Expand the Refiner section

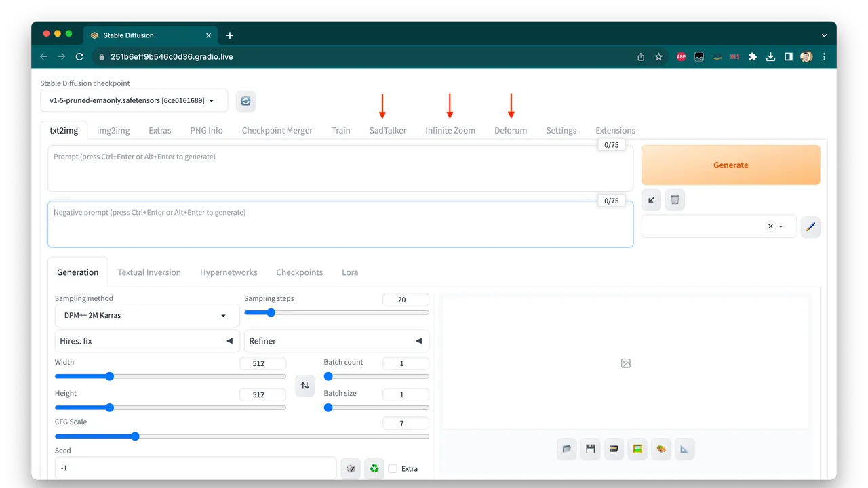pyautogui.click(x=336, y=341)
